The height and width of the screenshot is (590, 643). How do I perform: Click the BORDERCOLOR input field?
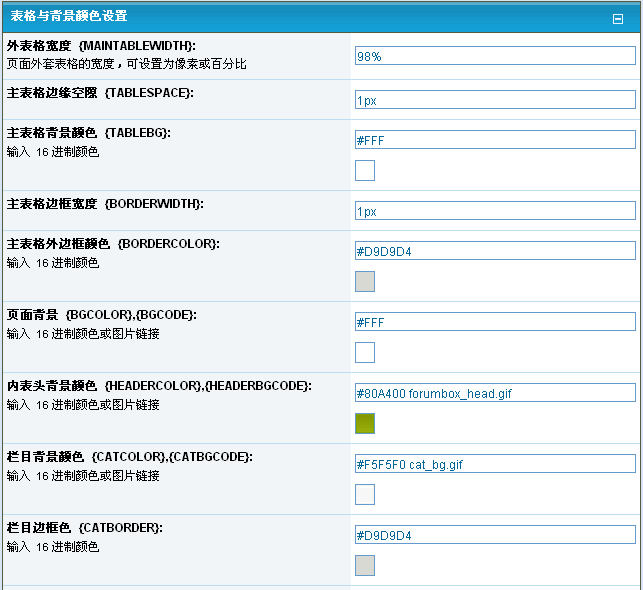click(495, 251)
